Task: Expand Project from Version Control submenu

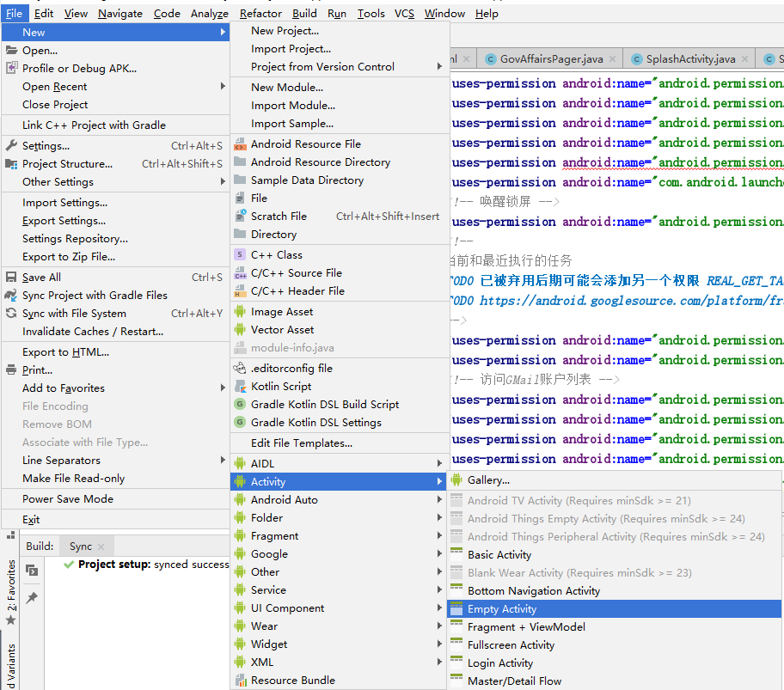Action: tap(439, 66)
